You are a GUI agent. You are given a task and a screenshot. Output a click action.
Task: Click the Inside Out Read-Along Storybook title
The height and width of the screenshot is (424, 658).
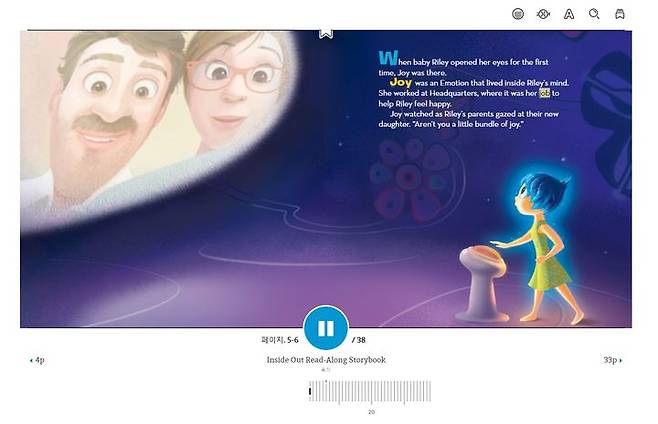pyautogui.click(x=326, y=360)
